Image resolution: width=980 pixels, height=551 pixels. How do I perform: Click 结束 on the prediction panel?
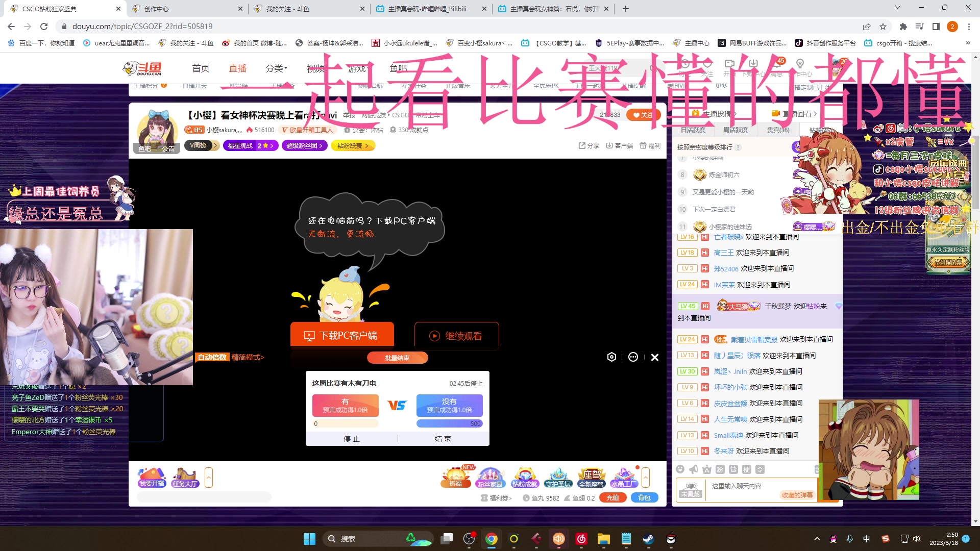(443, 439)
